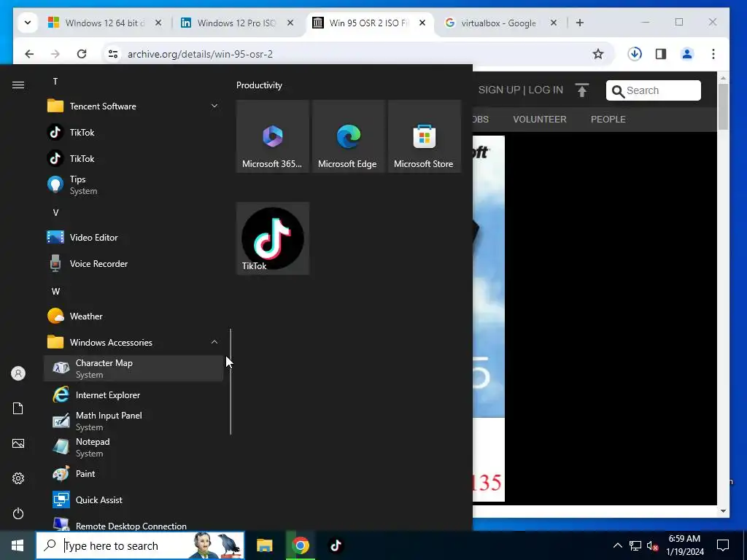747x560 pixels.
Task: Click the taskbar search box
Action: coord(140,545)
